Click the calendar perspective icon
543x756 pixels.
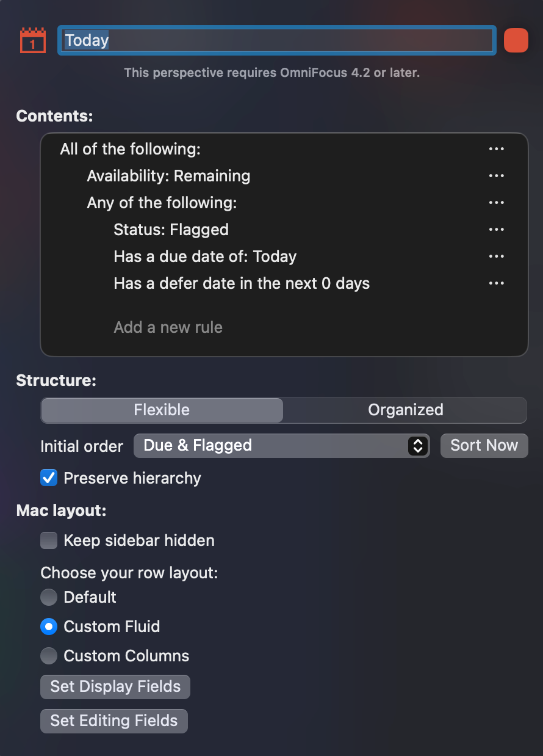[x=32, y=40]
